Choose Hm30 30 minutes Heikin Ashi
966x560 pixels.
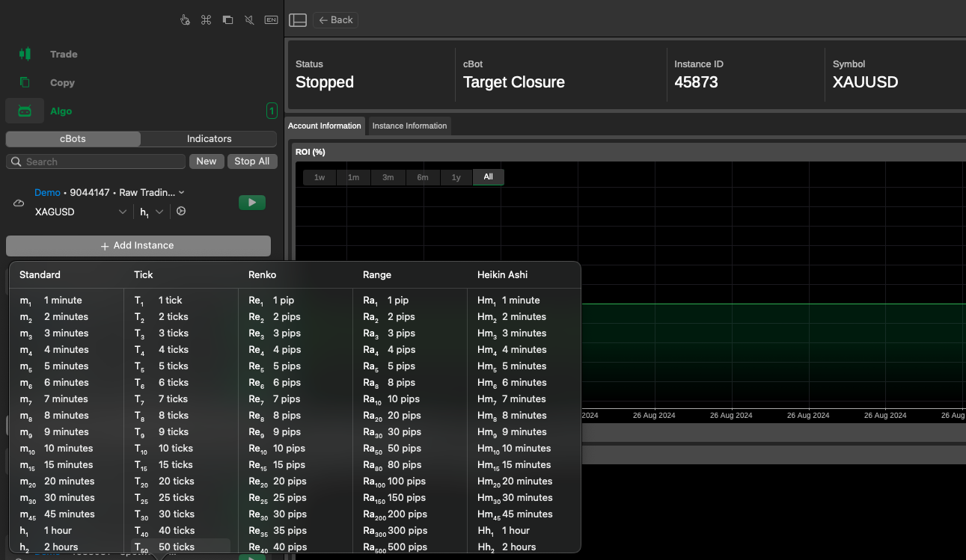tap(525, 497)
